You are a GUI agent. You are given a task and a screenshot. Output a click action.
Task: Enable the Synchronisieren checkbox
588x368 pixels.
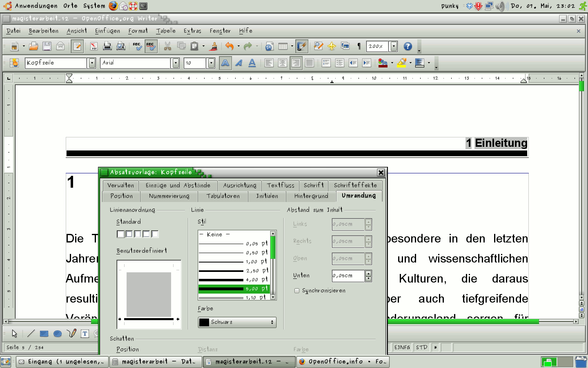(297, 291)
